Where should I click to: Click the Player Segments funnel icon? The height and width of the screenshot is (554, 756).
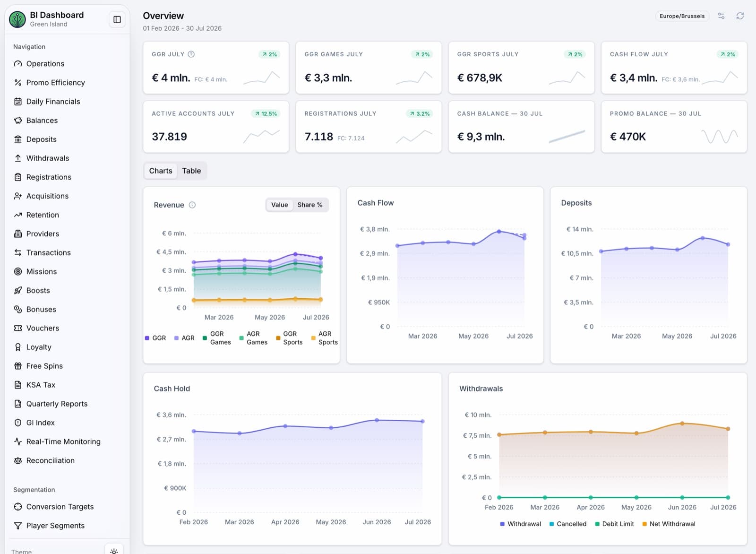coord(18,526)
